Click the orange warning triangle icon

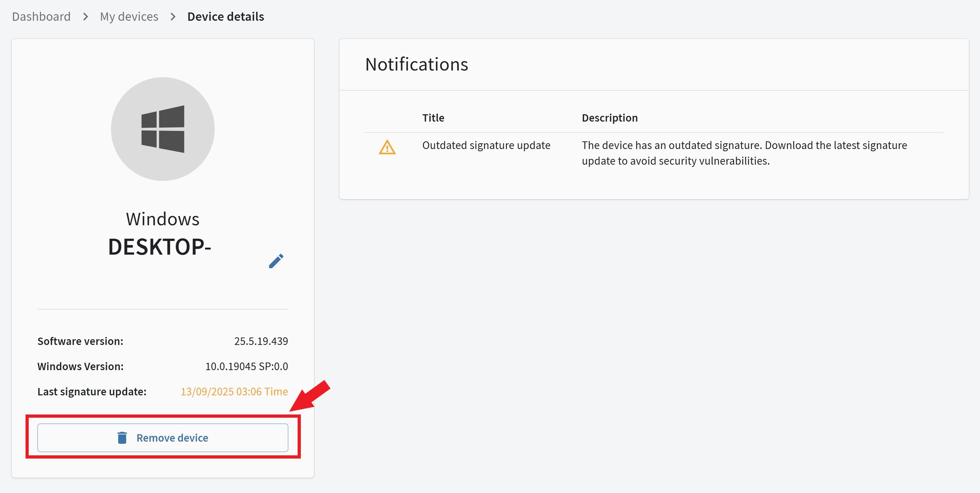click(x=387, y=147)
